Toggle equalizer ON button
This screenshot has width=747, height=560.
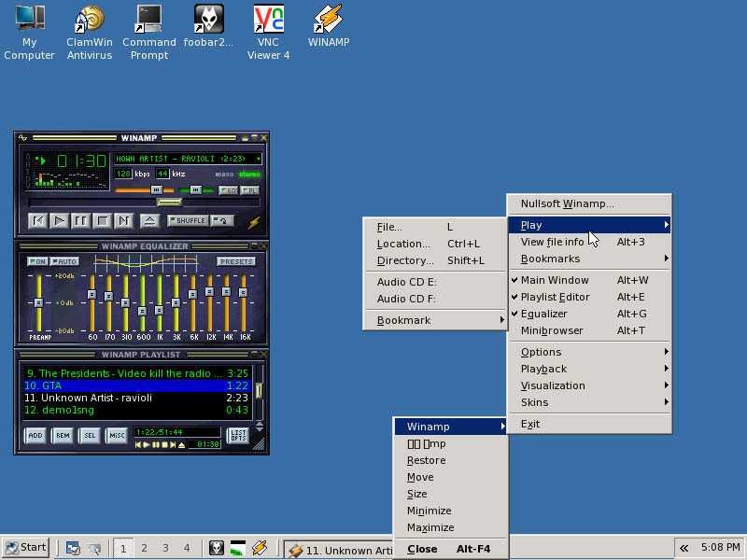coord(37,261)
